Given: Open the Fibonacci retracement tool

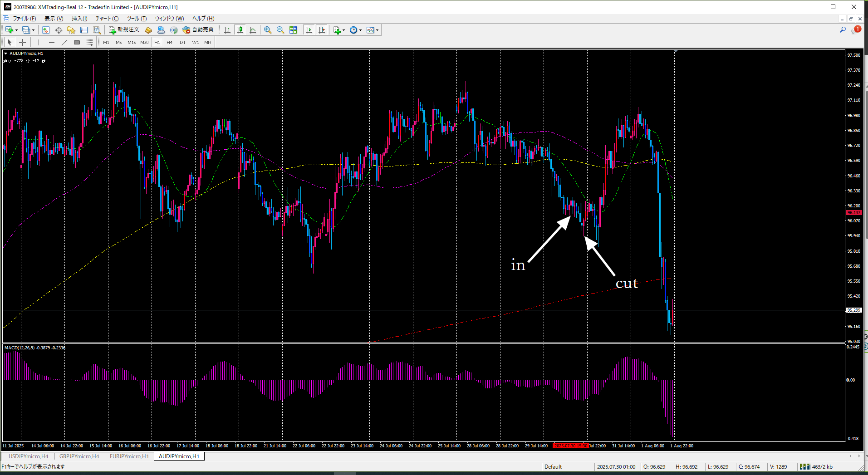Looking at the screenshot, I should 89,42.
